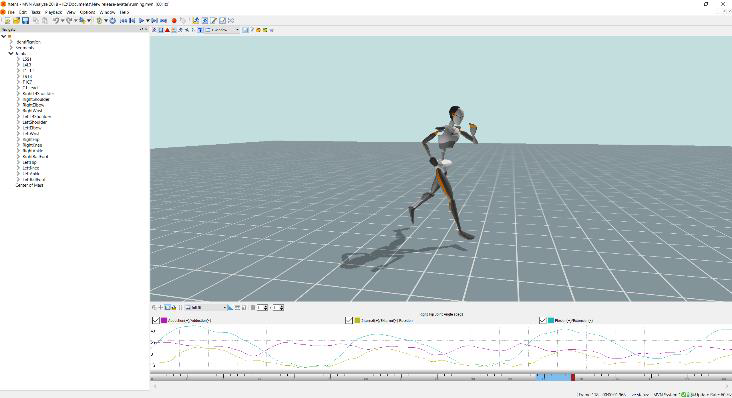This screenshot has width=732, height=398.
Task: Select the LeftHip tree item
Action: (x=29, y=162)
